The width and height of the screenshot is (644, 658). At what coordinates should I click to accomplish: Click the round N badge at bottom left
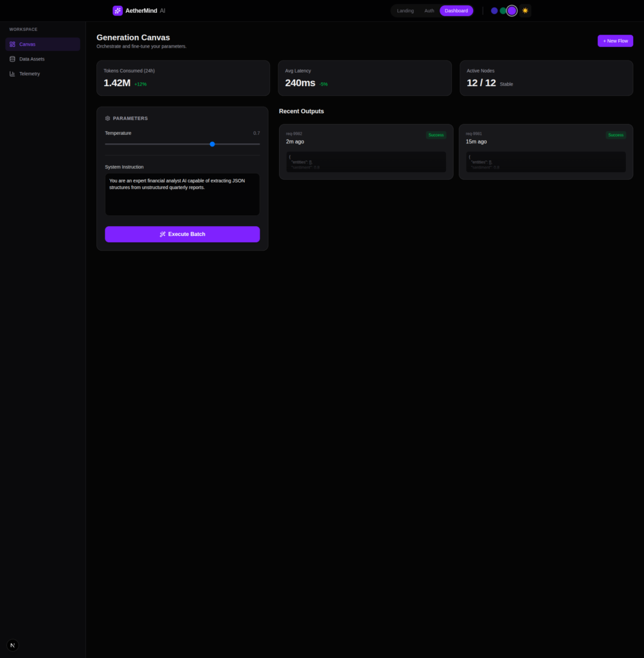pyautogui.click(x=13, y=645)
